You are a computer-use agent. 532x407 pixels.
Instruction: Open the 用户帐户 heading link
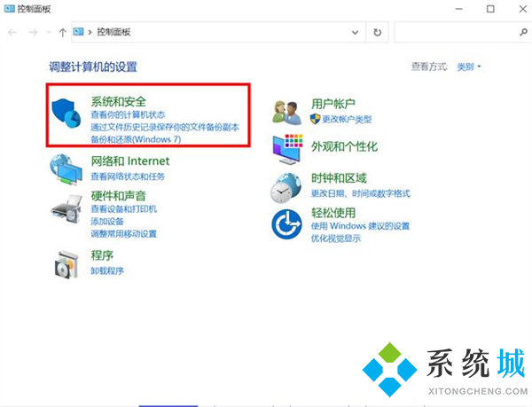coord(333,104)
